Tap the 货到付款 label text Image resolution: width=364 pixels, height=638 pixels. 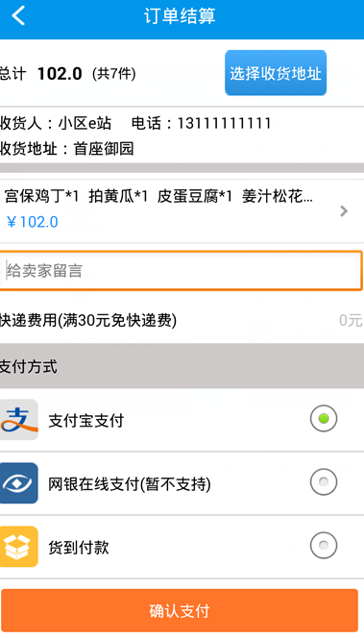click(x=79, y=548)
